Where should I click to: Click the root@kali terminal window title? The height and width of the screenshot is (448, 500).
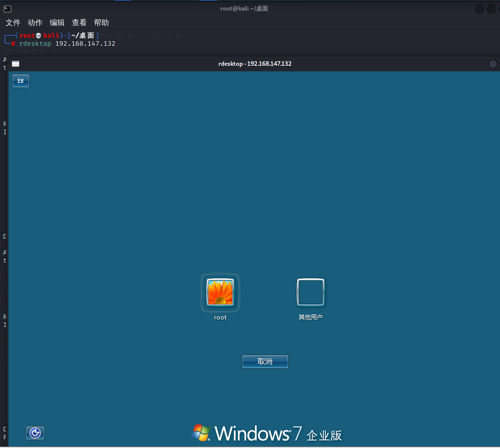244,9
